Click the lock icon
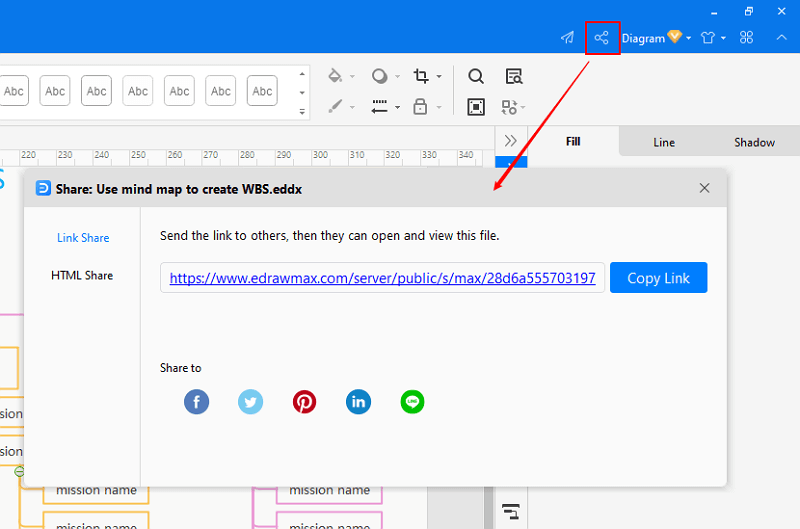The image size is (800, 529). pos(420,107)
